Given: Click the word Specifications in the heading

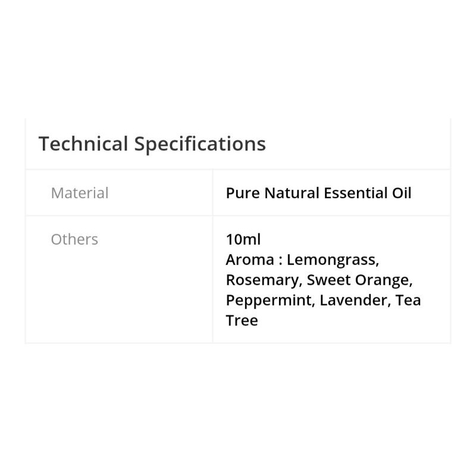Looking at the screenshot, I should pos(200,144).
